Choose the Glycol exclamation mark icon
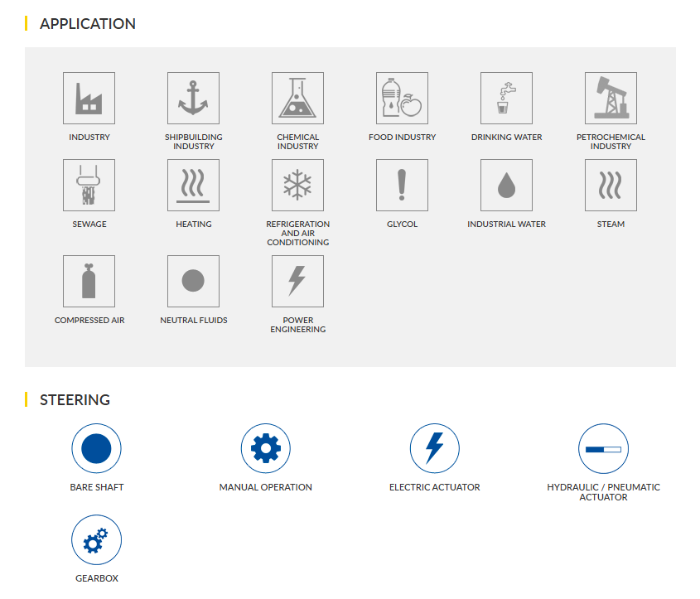 click(402, 186)
